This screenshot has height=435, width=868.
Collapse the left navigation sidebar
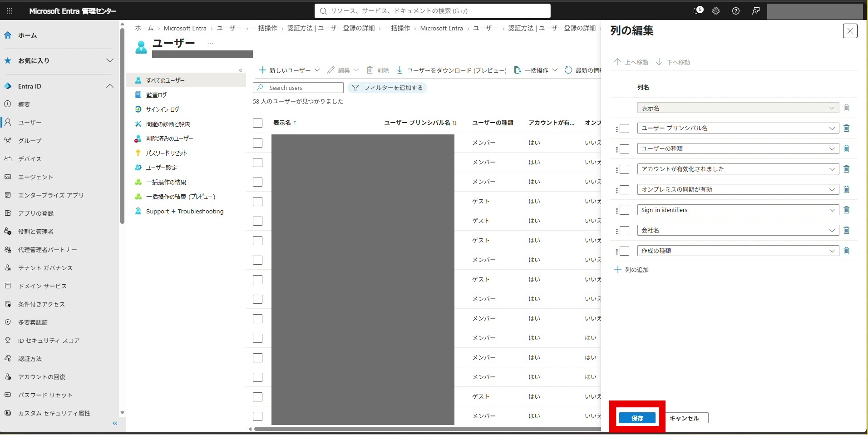click(115, 423)
